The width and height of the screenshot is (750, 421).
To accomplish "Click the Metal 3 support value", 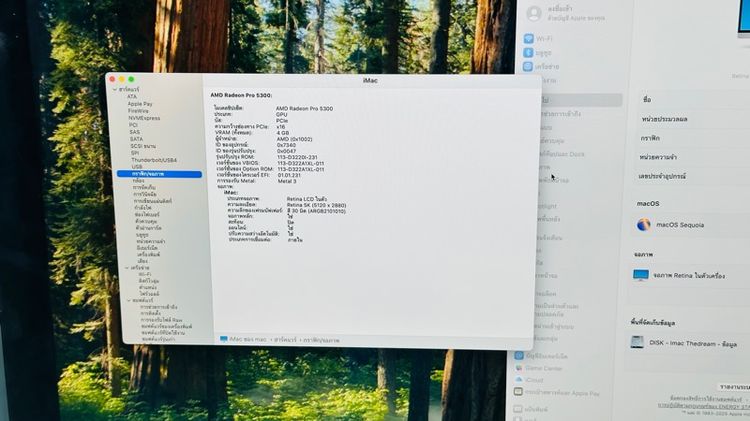I will click(287, 181).
